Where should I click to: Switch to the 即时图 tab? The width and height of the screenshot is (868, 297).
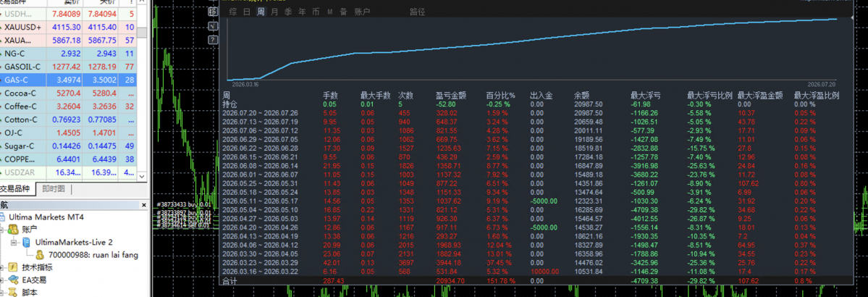click(x=53, y=190)
